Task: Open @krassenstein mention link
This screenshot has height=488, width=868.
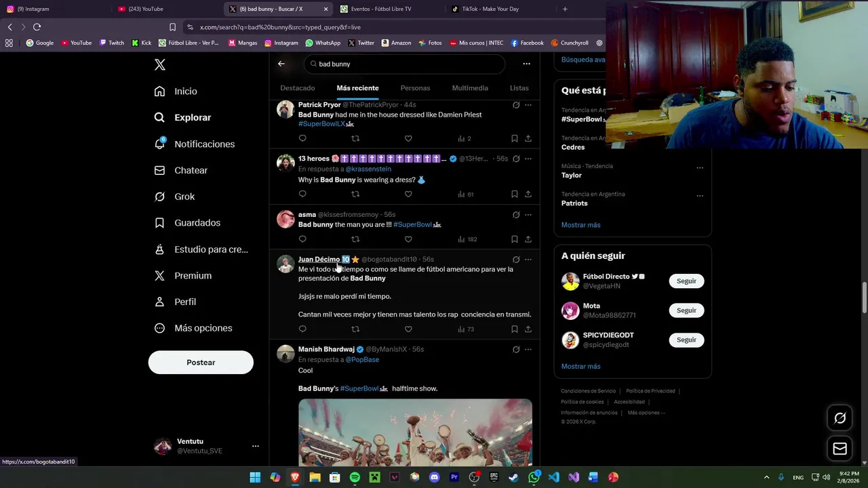Action: 368,169
